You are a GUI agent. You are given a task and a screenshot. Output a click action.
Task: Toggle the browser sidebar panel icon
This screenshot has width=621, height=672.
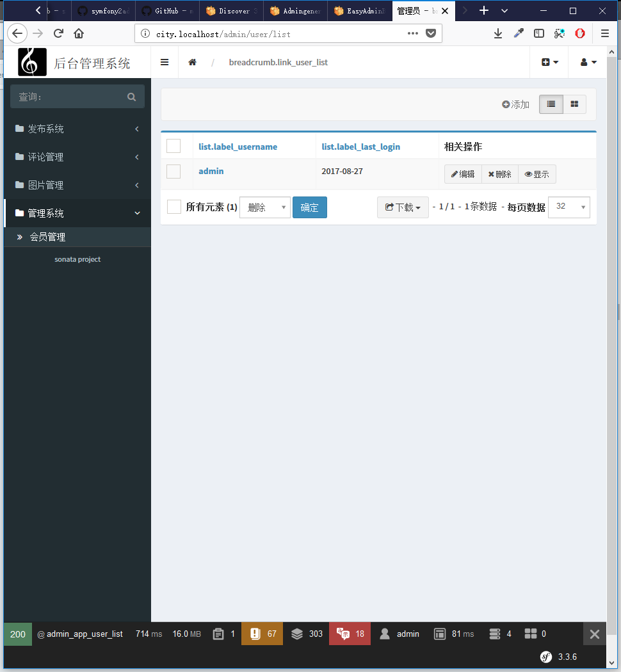tap(539, 33)
